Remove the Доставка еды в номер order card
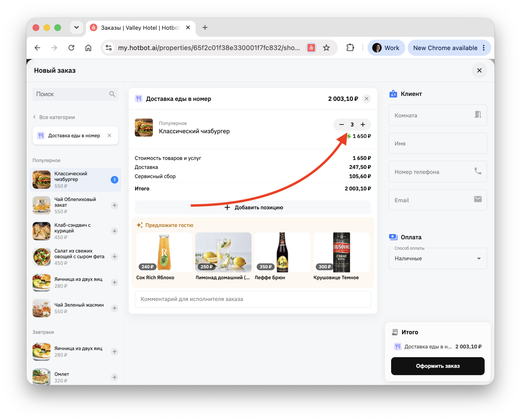This screenshot has height=420, width=521. (367, 99)
